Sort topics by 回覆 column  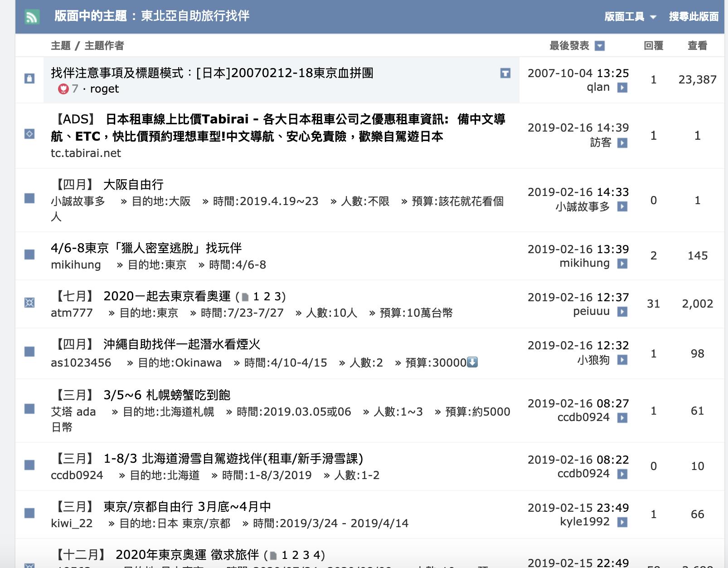pos(653,46)
